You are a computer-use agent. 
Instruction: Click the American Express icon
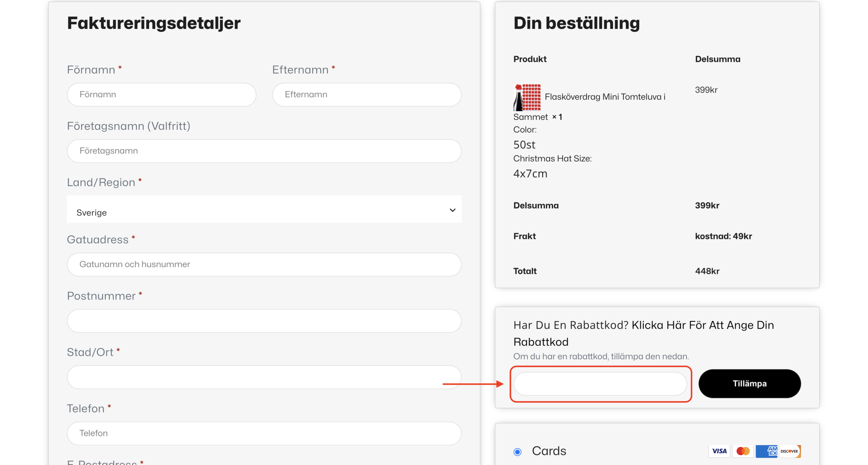767,451
